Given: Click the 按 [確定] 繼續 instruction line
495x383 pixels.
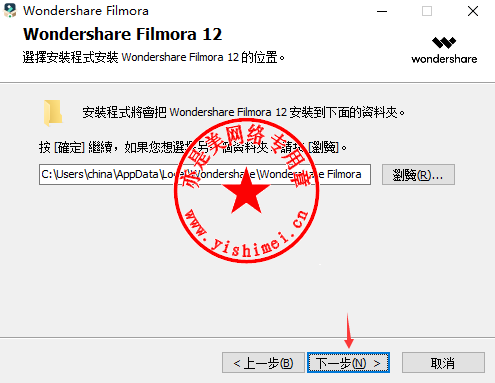Looking at the screenshot, I should coord(193,147).
